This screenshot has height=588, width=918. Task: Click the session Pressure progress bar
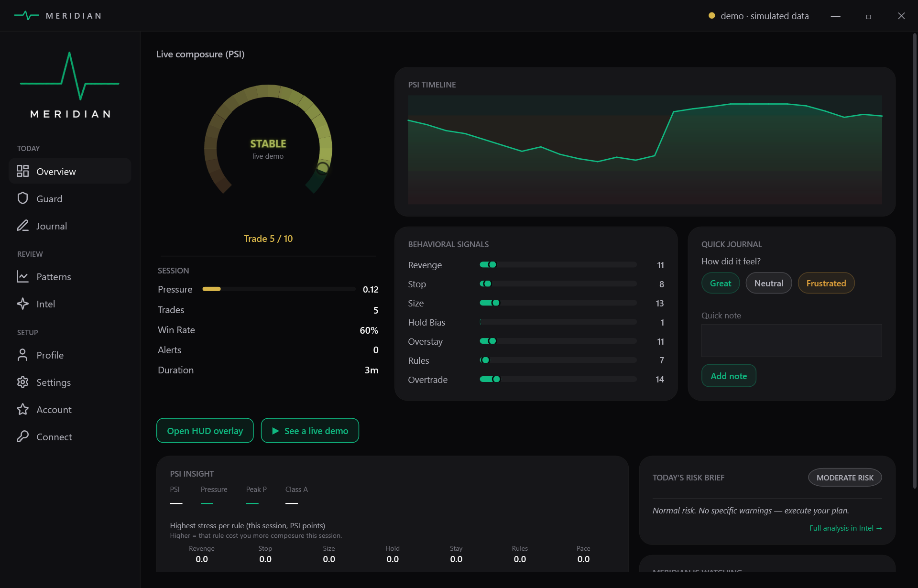tap(279, 289)
